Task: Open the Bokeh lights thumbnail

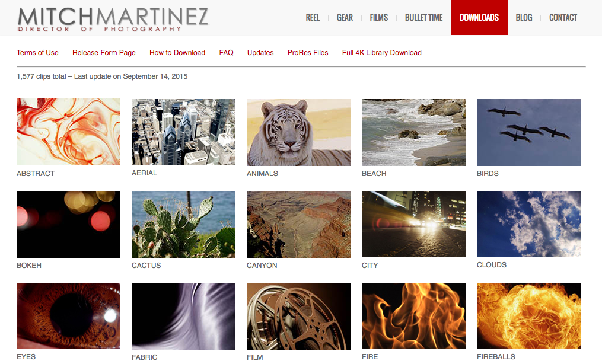Action: pos(68,224)
